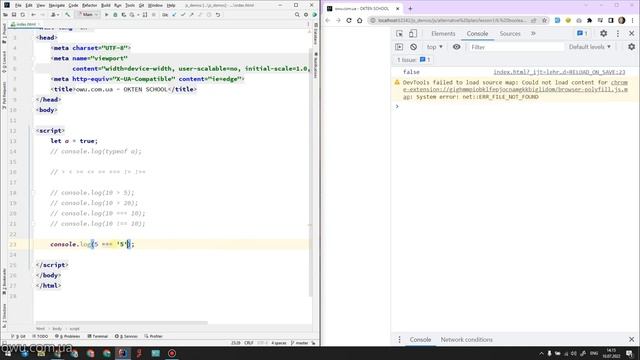Open the Tools menu in the IDE
This screenshot has width=640, height=360.
click(x=130, y=5)
